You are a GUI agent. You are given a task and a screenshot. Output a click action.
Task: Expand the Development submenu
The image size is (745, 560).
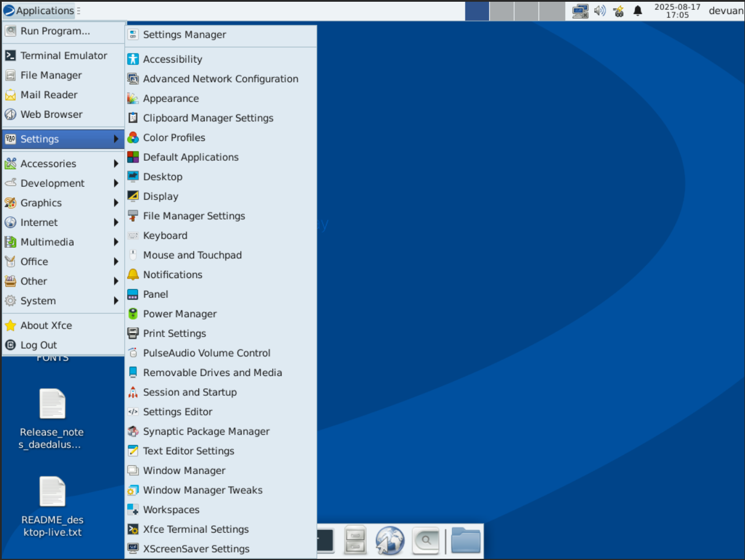(63, 183)
